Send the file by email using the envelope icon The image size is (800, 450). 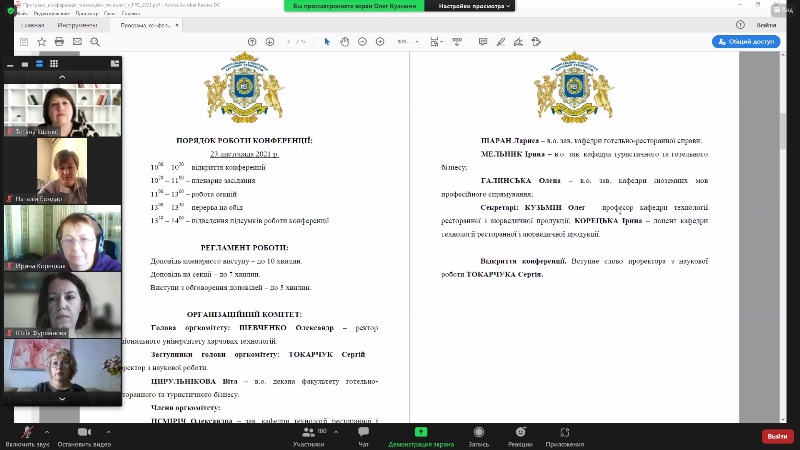pyautogui.click(x=77, y=42)
